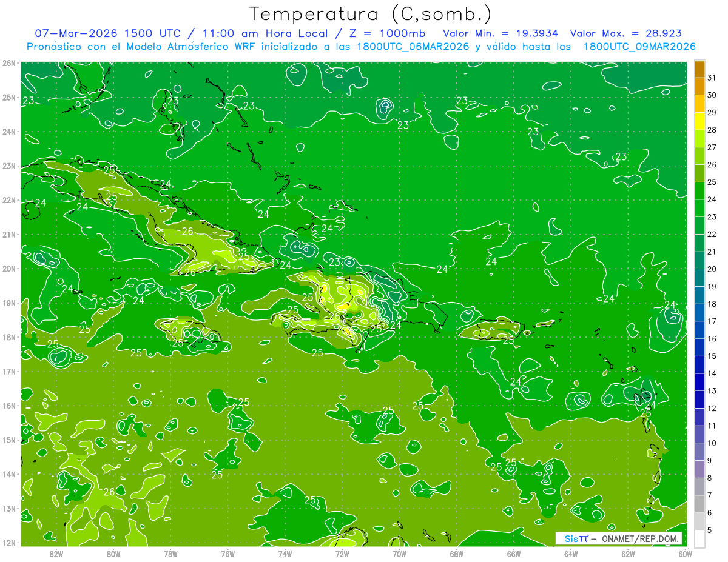
Task: Click the 74W longitude label
Action: click(x=285, y=554)
